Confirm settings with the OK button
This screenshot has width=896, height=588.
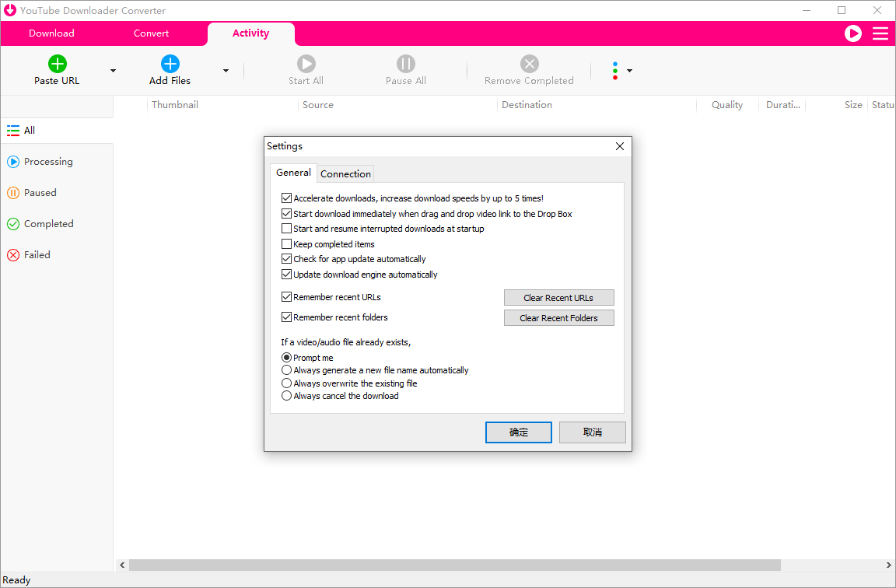coord(518,432)
